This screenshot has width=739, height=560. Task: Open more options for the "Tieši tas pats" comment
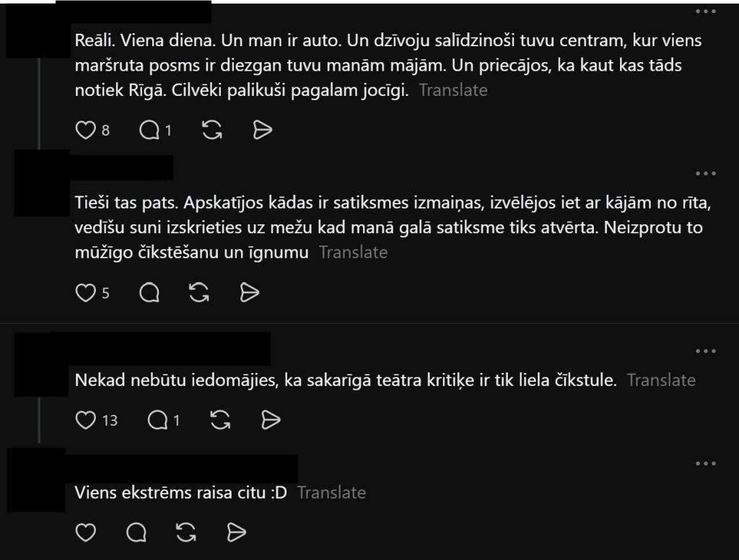click(706, 173)
